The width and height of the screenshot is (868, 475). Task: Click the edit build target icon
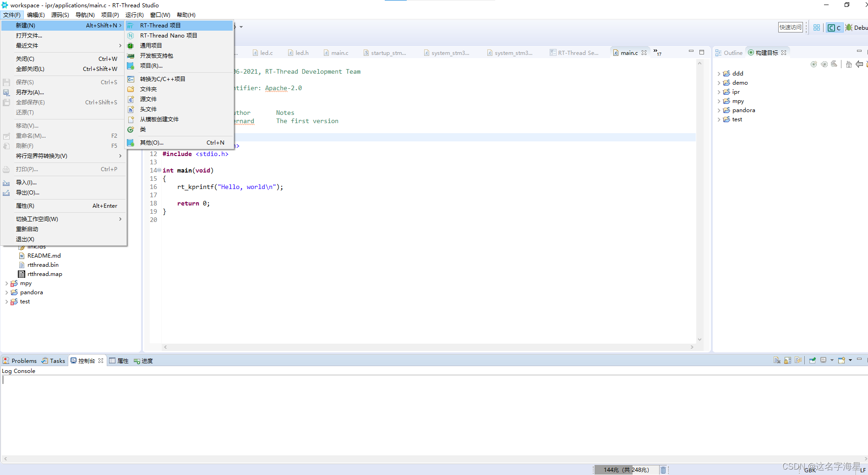point(824,64)
